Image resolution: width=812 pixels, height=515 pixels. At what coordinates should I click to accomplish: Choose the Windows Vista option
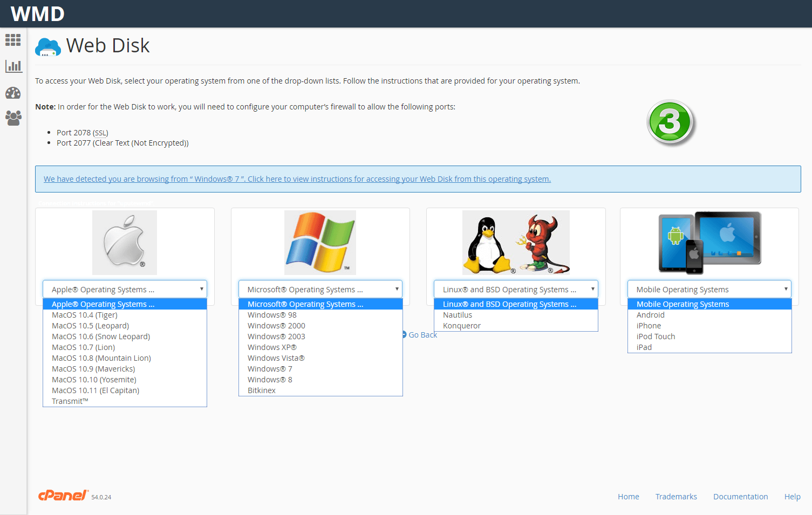tap(320, 358)
